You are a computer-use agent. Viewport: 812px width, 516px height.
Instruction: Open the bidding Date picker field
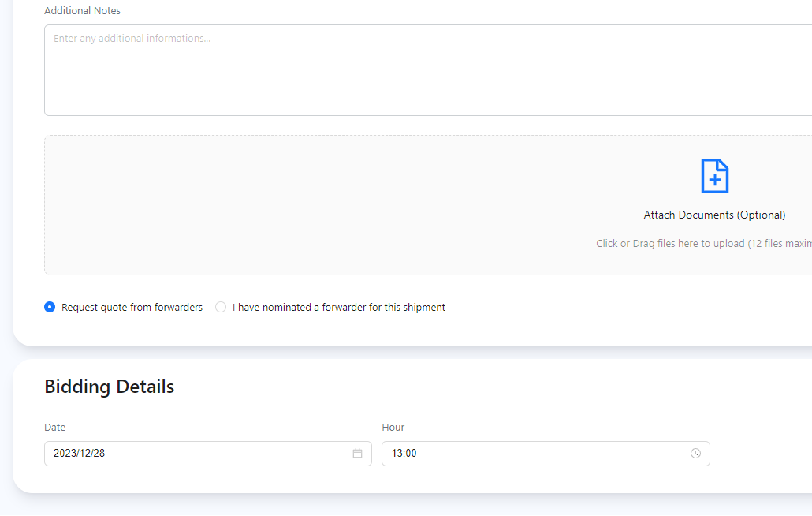(x=197, y=454)
